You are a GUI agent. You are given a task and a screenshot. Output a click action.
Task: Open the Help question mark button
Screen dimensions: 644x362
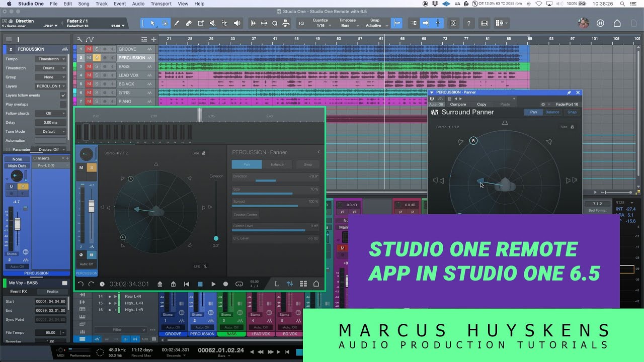(x=469, y=23)
